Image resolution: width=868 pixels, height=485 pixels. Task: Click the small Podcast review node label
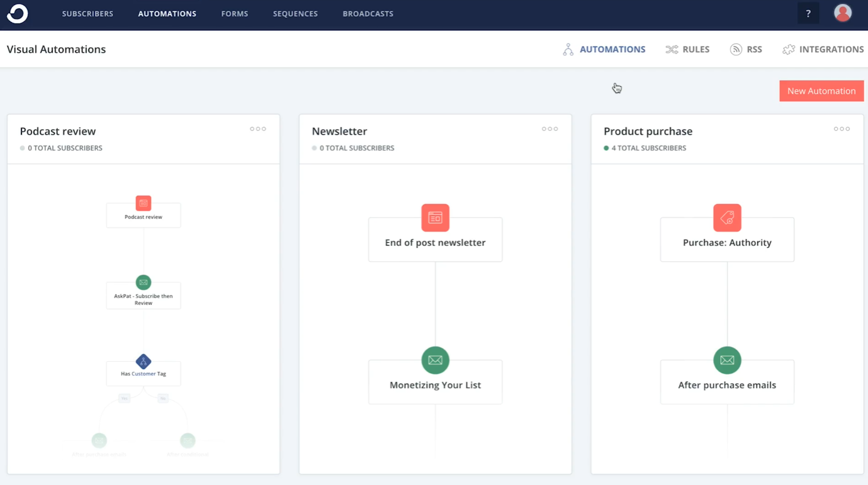click(x=144, y=217)
